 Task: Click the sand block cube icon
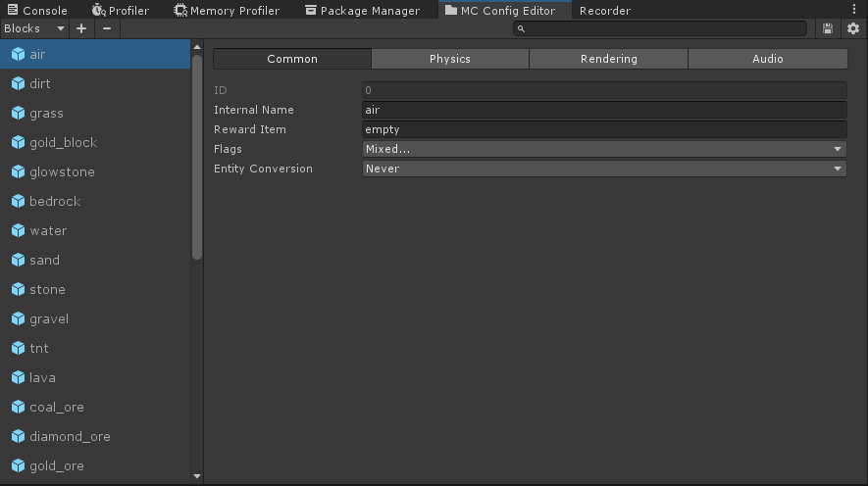(19, 260)
